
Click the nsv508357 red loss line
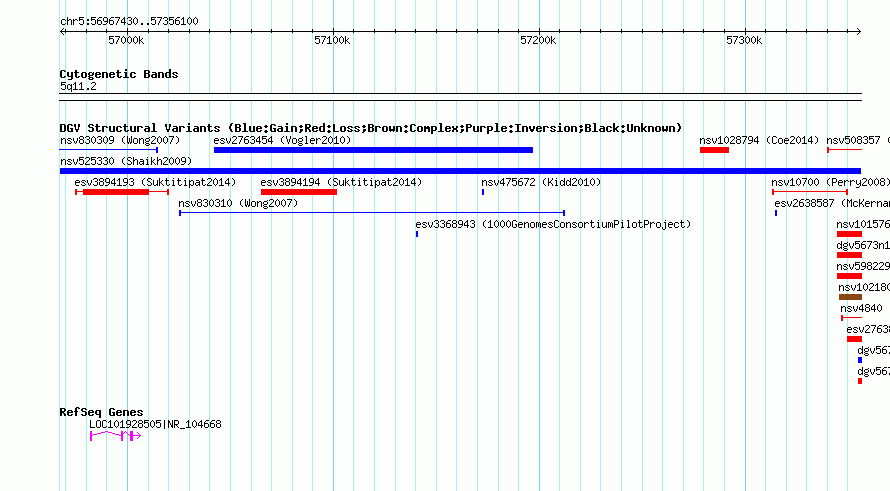[845, 150]
